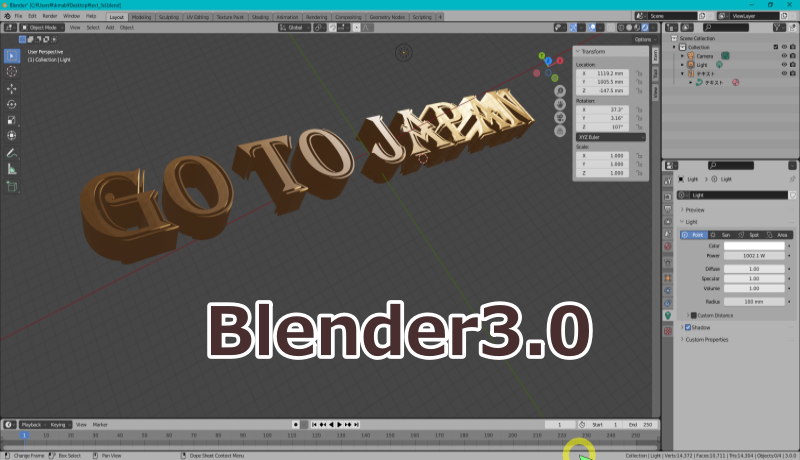Open Keying menu in timeline

60,425
